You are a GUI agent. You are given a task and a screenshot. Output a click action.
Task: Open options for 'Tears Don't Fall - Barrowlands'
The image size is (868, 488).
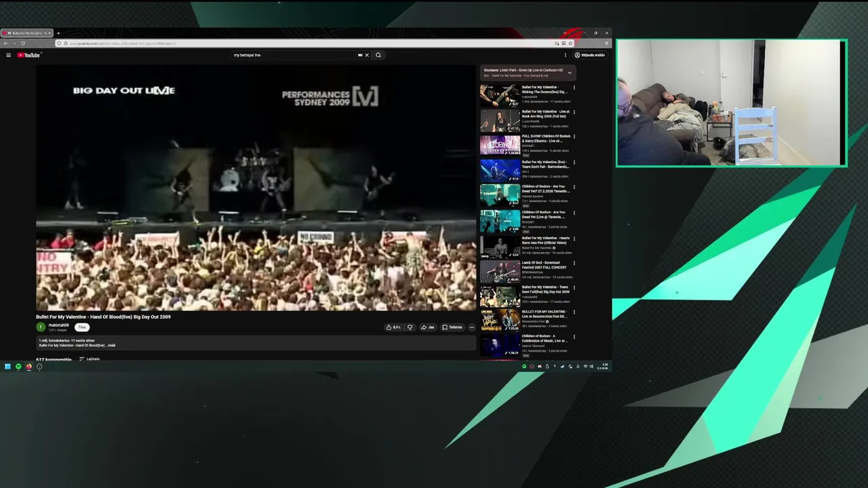coord(574,163)
